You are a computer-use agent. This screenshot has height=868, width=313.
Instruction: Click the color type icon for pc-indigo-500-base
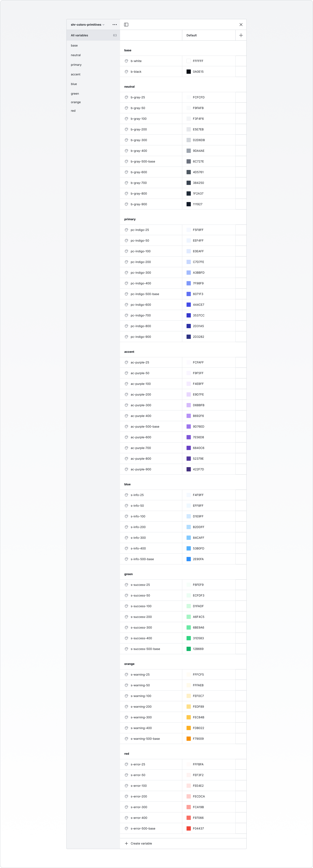[x=127, y=294]
